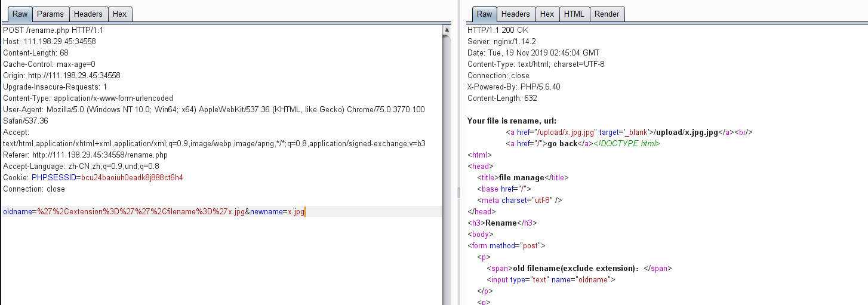
Task: Click the Host header line in request
Action: coord(50,41)
